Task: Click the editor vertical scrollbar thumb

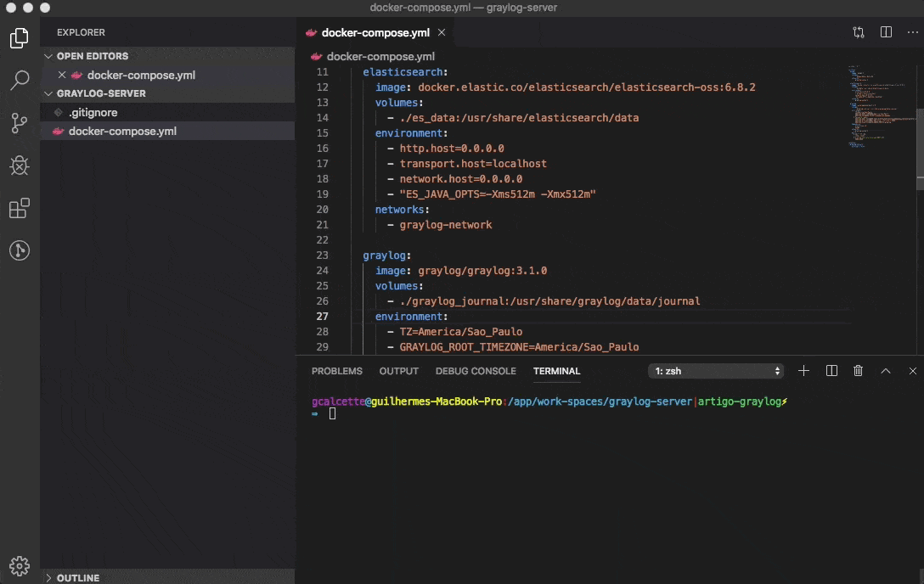Action: 920,149
